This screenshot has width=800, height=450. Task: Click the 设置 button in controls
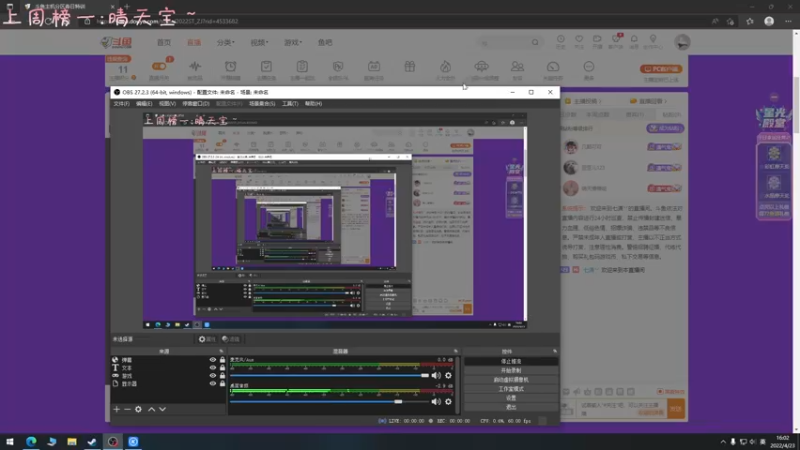[x=511, y=398]
